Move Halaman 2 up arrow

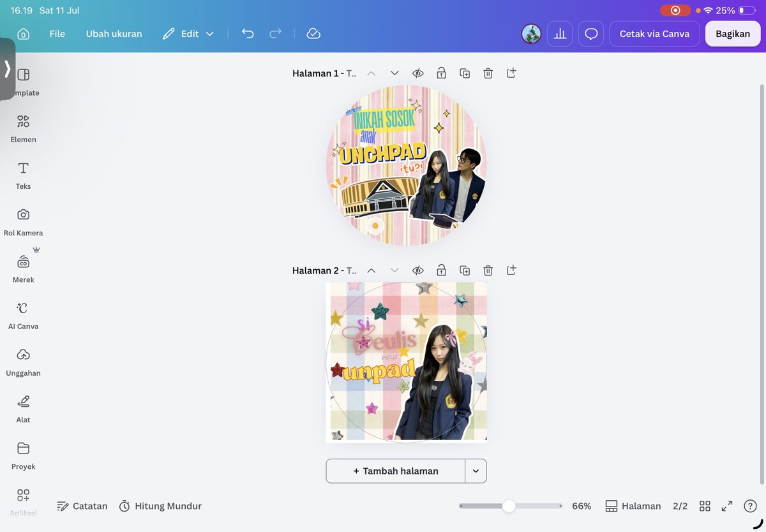(371, 270)
